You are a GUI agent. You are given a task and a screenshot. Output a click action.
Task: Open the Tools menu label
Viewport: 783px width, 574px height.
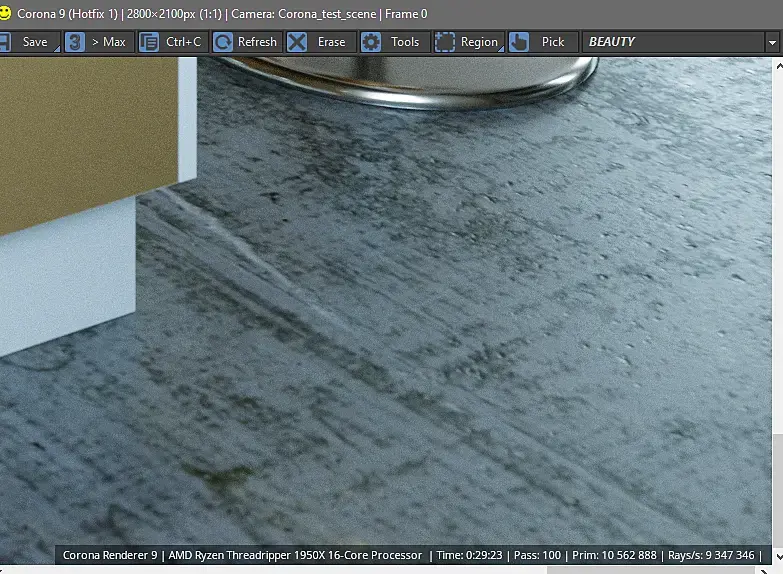click(x=405, y=42)
